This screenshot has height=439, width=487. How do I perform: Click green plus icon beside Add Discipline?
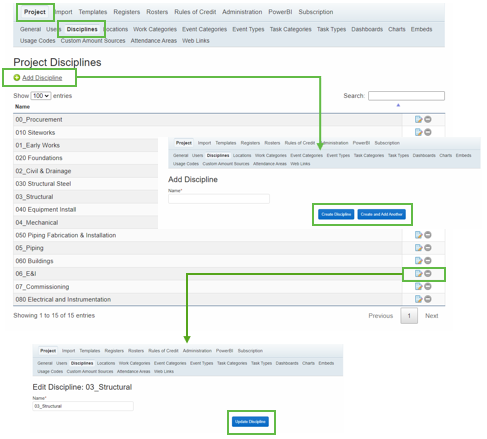(x=17, y=78)
